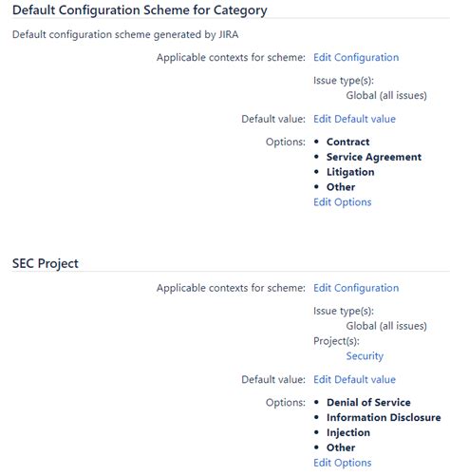450x476 pixels.
Task: Open the Security project link
Action: coord(365,356)
